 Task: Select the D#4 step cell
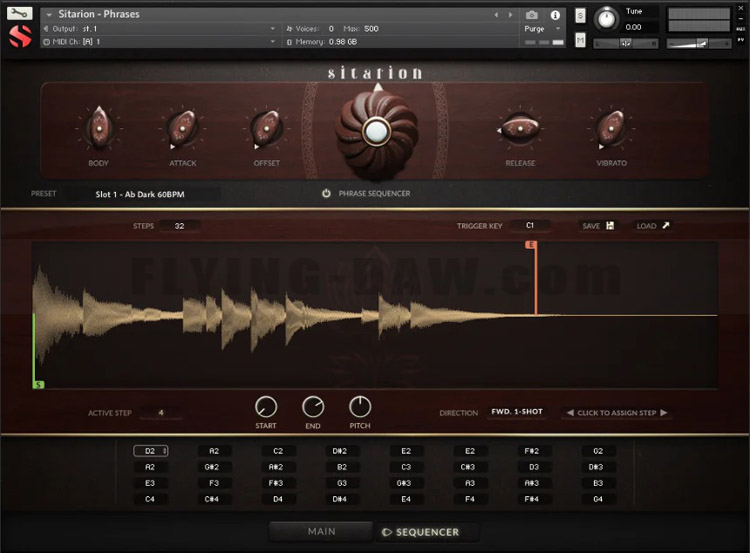[x=340, y=499]
